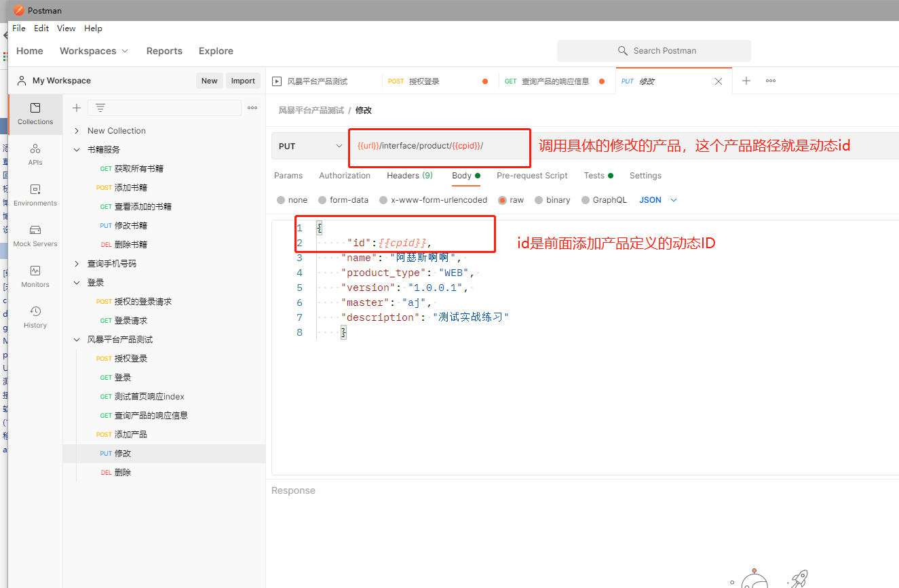The image size is (899, 588).
Task: Switch to the Tests tab
Action: tap(598, 176)
